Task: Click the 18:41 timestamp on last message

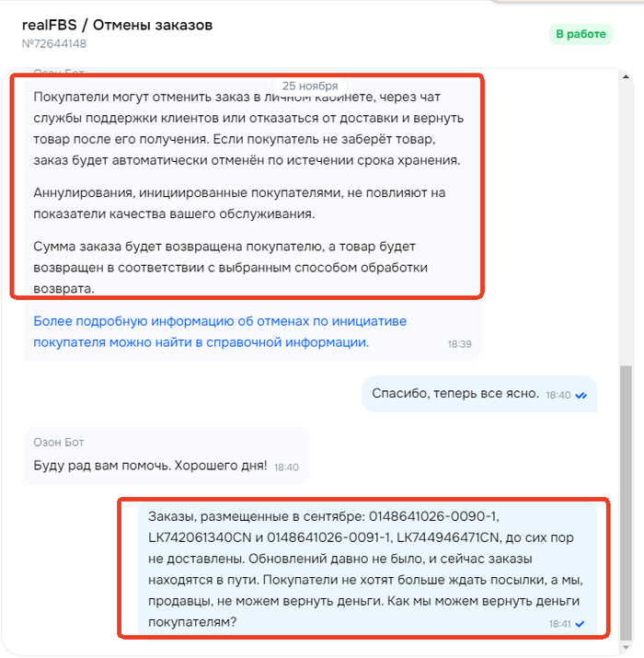Action: click(x=560, y=624)
